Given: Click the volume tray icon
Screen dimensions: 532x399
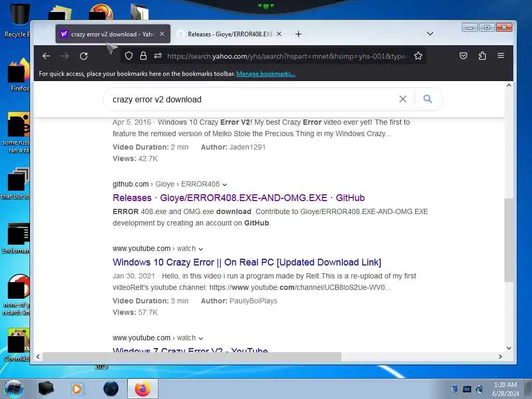Looking at the screenshot, I should tap(480, 389).
